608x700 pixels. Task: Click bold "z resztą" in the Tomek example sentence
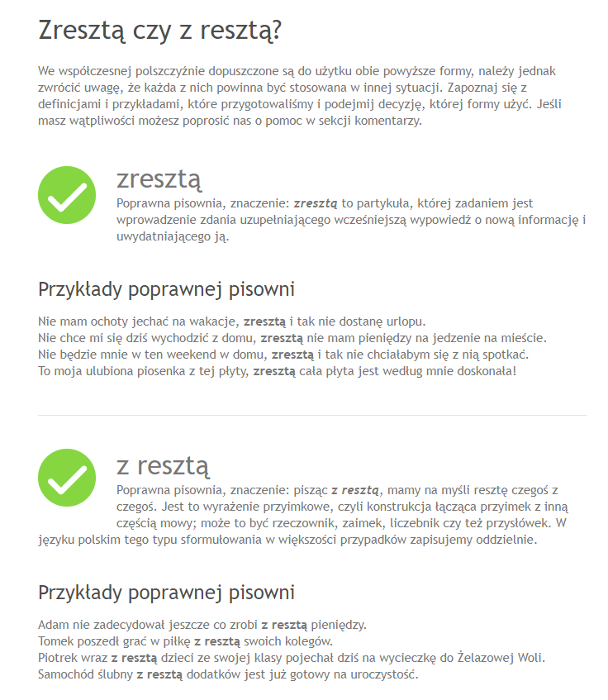(217, 640)
